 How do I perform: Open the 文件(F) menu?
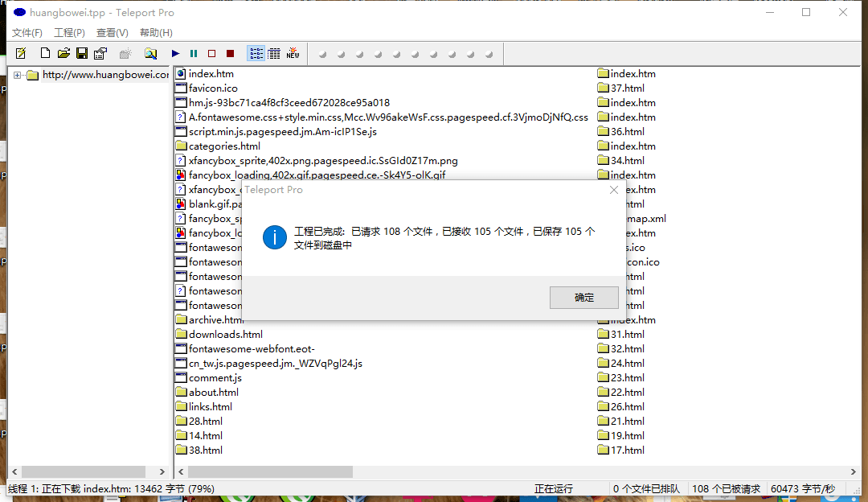pyautogui.click(x=27, y=33)
